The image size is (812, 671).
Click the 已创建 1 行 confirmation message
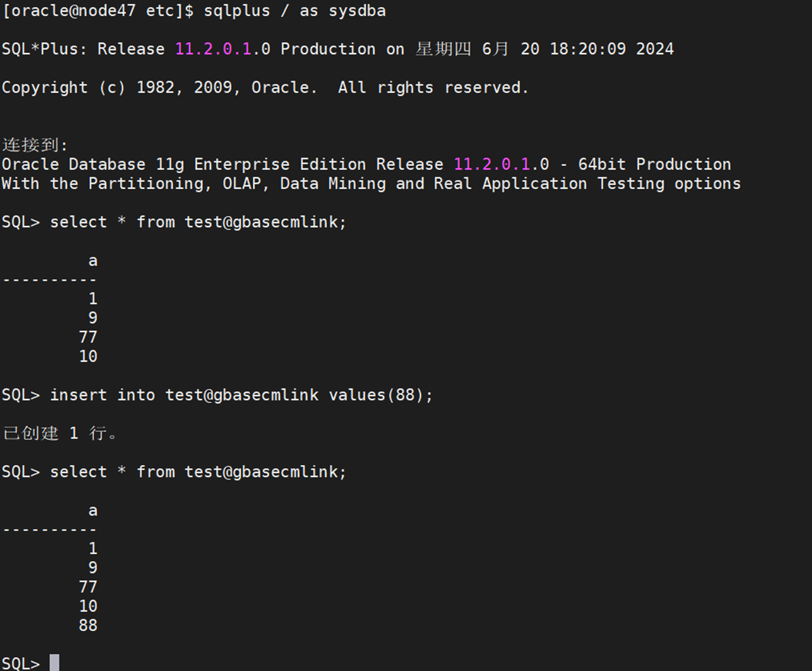coord(61,433)
